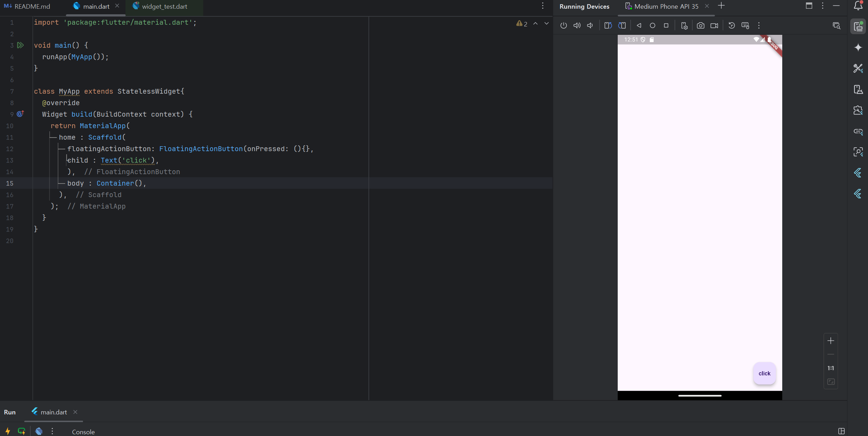Open editor tabs three-dot options menu
This screenshot has width=868, height=436.
coord(543,6)
